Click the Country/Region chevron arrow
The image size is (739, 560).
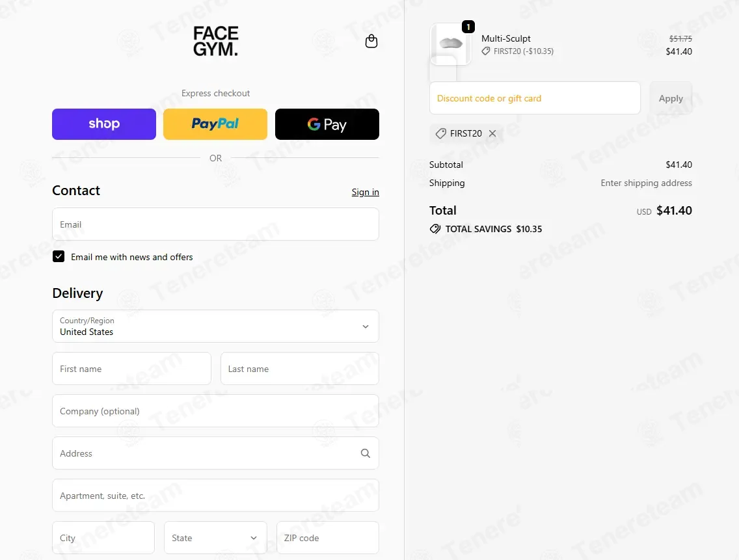[x=365, y=327]
